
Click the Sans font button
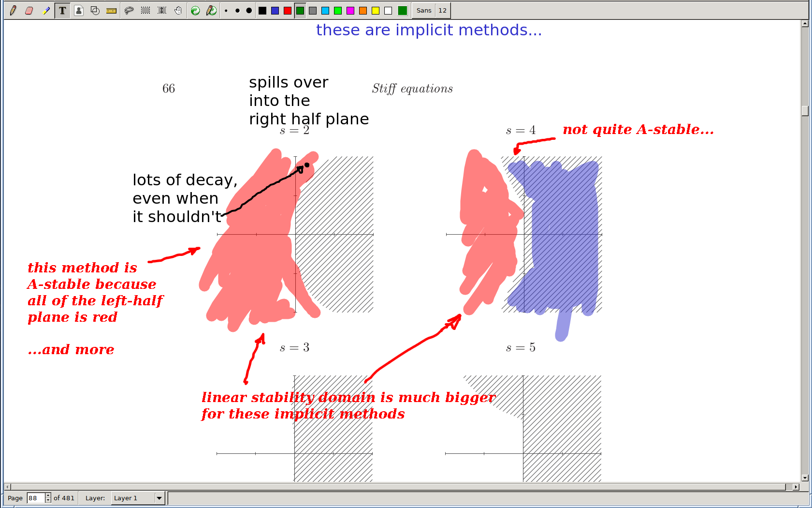424,10
